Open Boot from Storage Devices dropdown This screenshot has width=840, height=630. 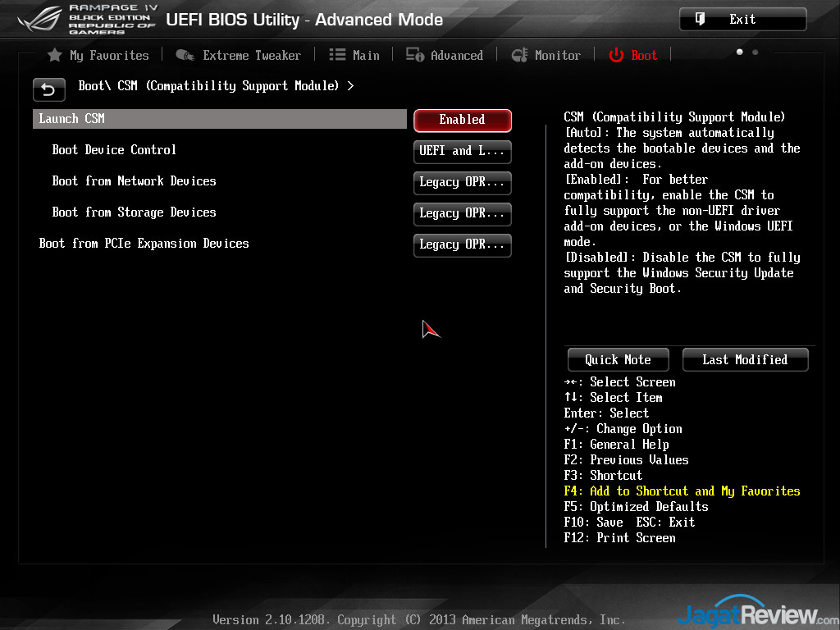[463, 213]
